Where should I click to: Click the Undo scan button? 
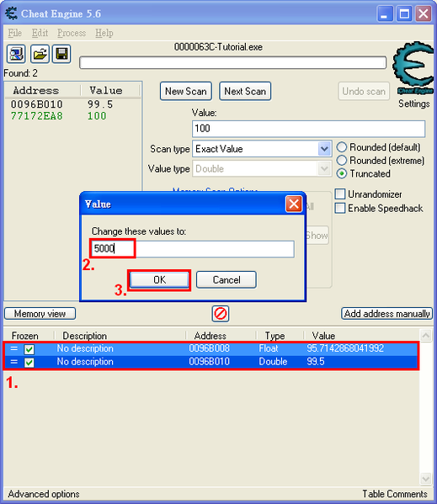click(364, 91)
